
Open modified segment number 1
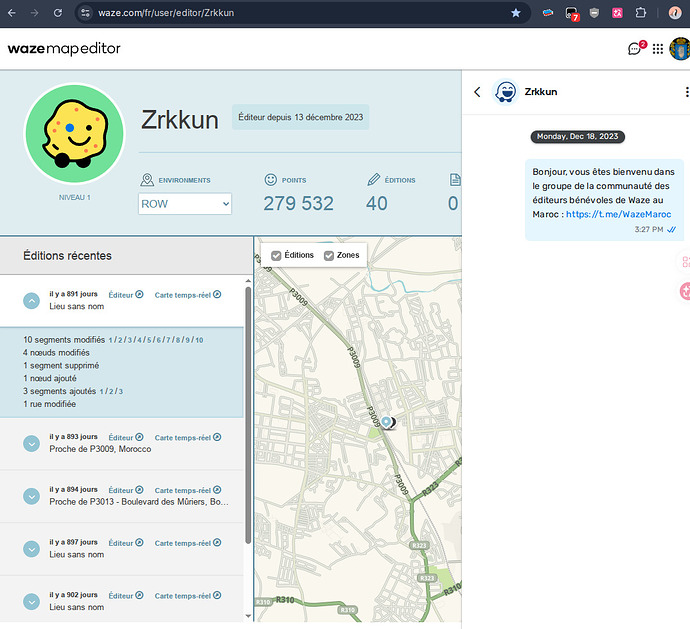click(x=110, y=340)
